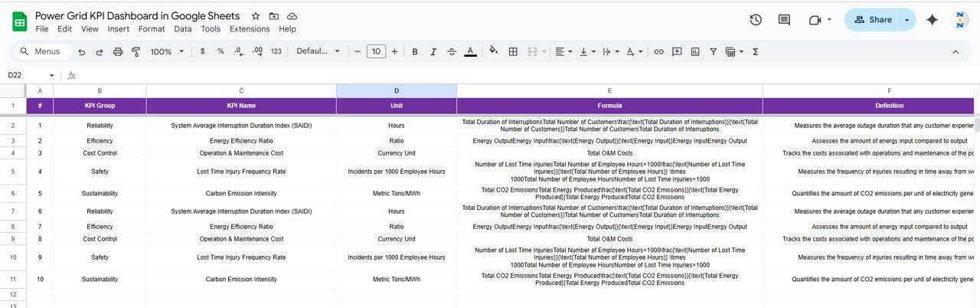The image size is (980, 308).
Task: Open version history clock icon
Action: 756,20
